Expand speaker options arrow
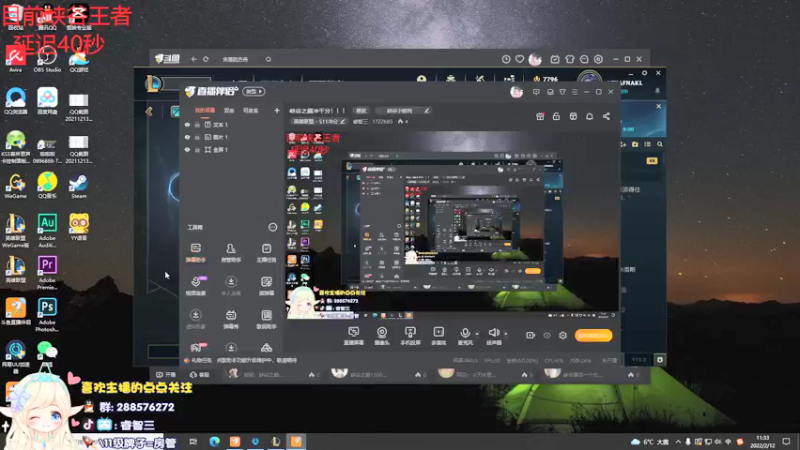Screen dimensions: 800x450 coord(506,334)
